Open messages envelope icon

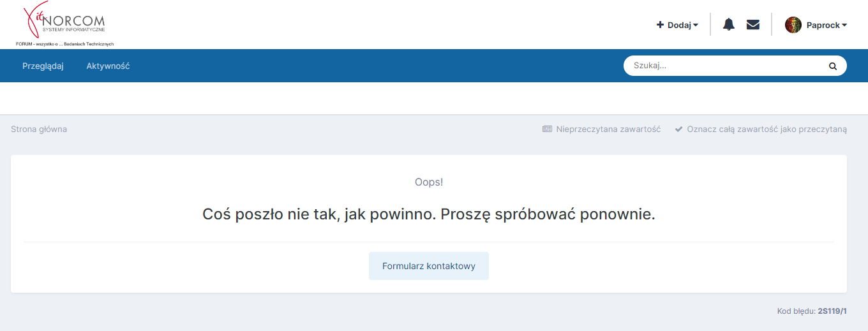[x=753, y=25]
